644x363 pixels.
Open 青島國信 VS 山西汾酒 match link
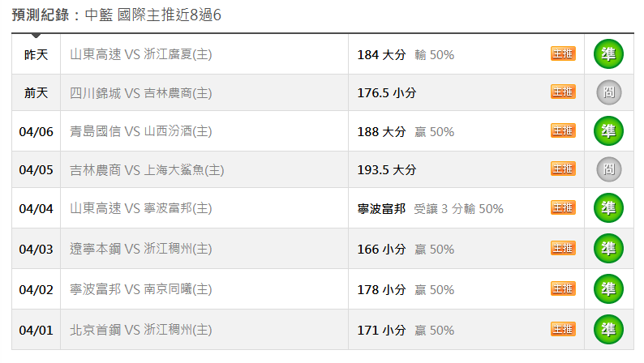click(x=141, y=131)
